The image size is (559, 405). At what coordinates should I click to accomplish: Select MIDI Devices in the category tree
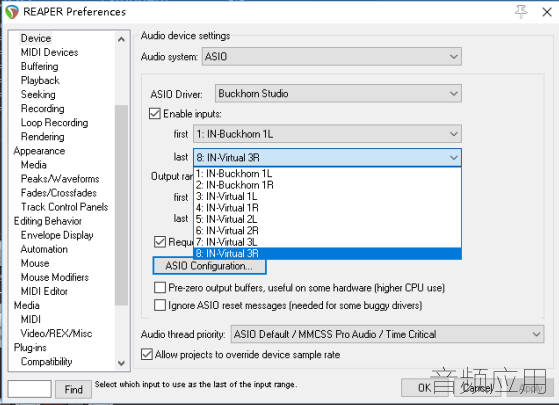click(x=49, y=52)
